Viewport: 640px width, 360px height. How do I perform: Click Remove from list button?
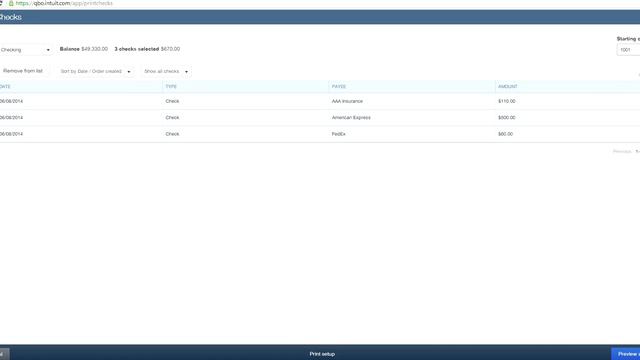[23, 71]
